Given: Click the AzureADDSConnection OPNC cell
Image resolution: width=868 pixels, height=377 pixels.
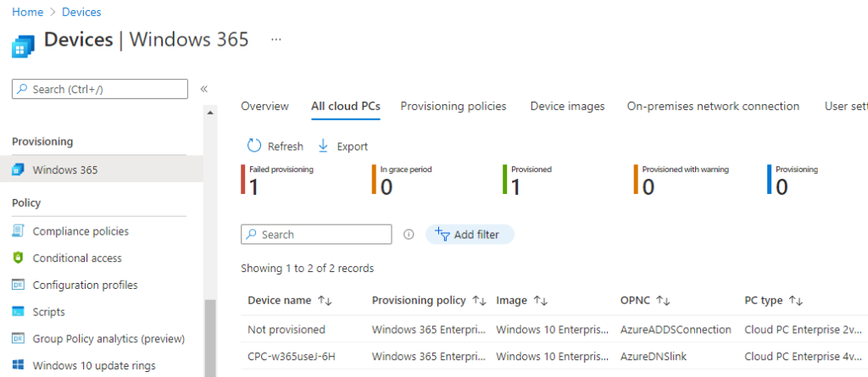Looking at the screenshot, I should tap(676, 330).
